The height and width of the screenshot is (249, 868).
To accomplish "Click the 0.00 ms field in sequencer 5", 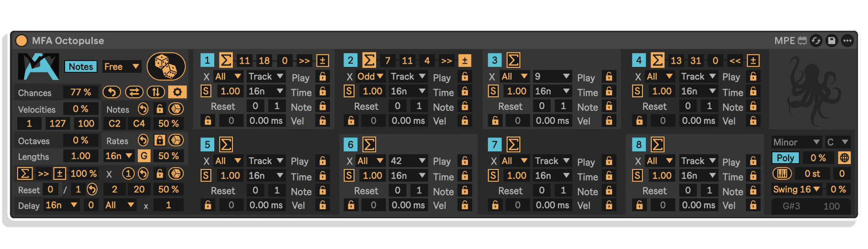I will [x=266, y=205].
